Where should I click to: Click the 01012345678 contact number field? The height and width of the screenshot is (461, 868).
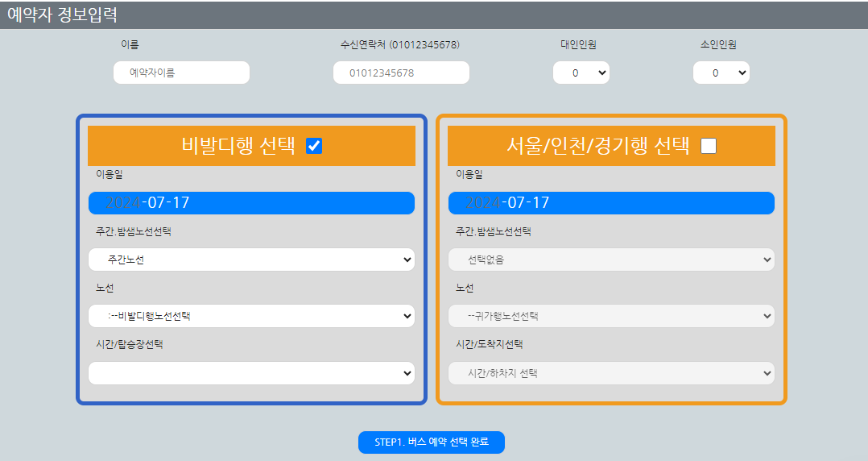[x=401, y=73]
